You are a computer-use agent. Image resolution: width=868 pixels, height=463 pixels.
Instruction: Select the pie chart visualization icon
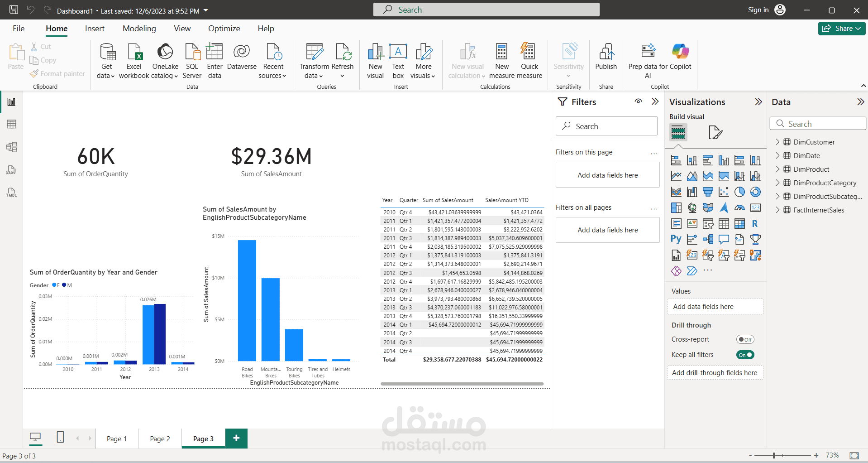[x=739, y=192]
